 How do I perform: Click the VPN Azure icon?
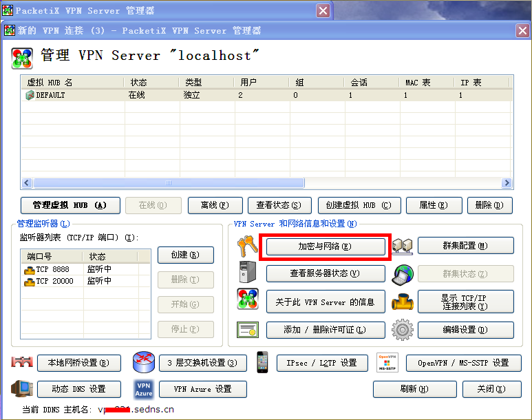point(144,389)
